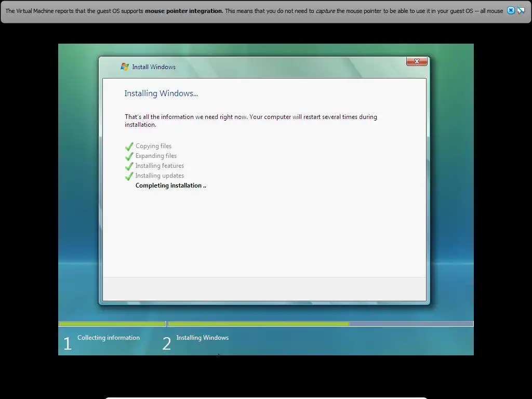Click the stage number 2
532x399 pixels.
(x=167, y=343)
